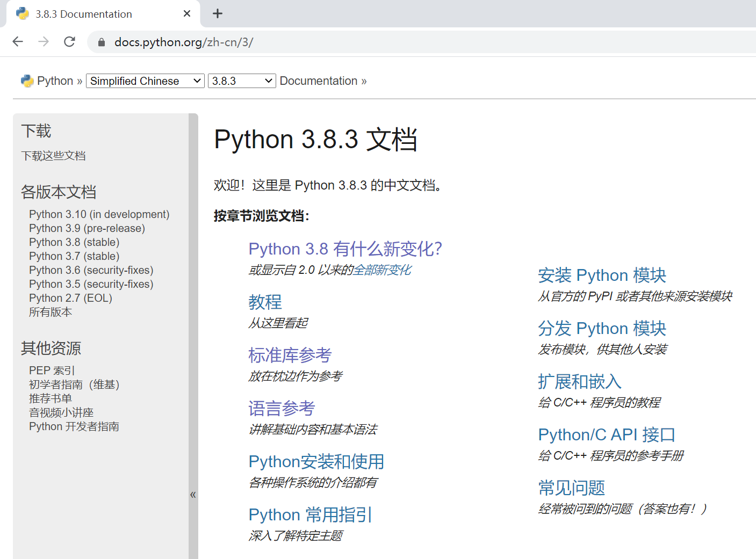Click the browser forward arrow

44,42
